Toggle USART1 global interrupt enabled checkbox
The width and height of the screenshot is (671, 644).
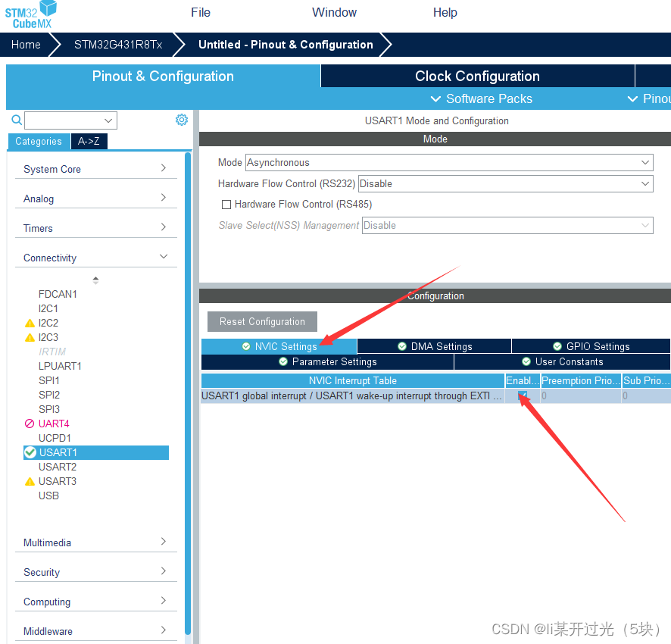point(522,395)
